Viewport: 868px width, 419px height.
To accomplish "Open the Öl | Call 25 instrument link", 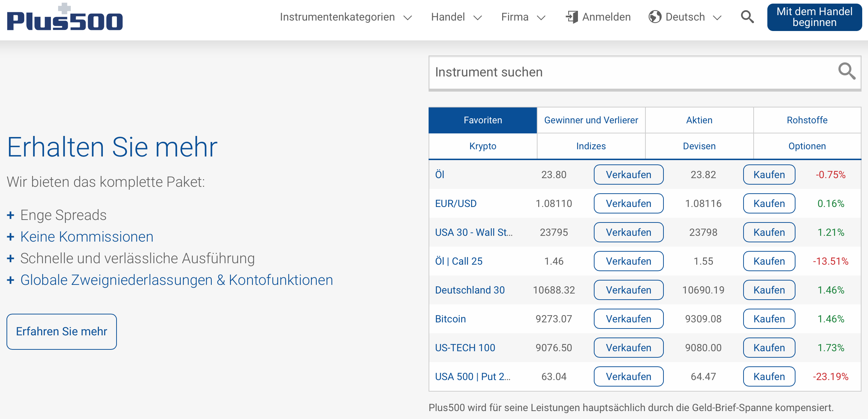I will (459, 261).
